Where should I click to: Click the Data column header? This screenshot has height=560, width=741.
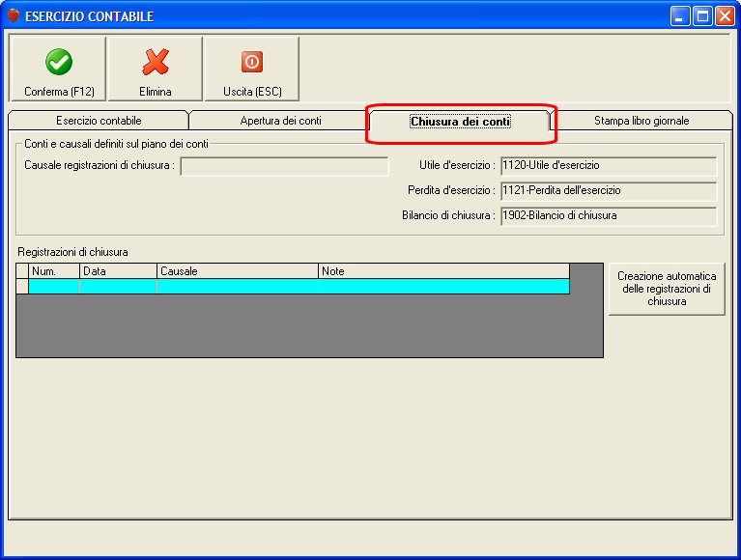point(118,271)
